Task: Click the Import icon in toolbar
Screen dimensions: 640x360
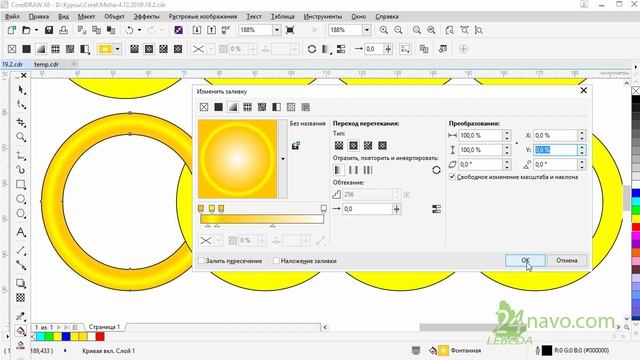Action: pyautogui.click(x=197, y=30)
